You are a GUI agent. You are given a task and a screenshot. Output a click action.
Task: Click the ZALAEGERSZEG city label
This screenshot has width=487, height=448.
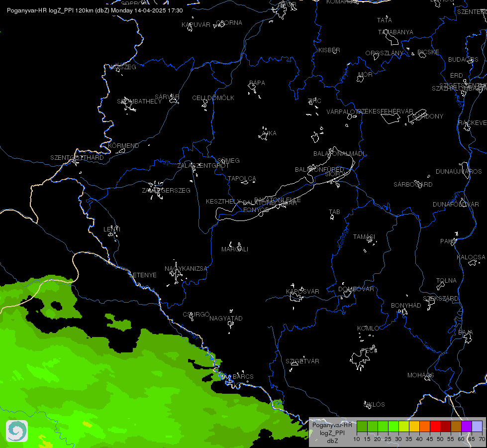tap(166, 190)
